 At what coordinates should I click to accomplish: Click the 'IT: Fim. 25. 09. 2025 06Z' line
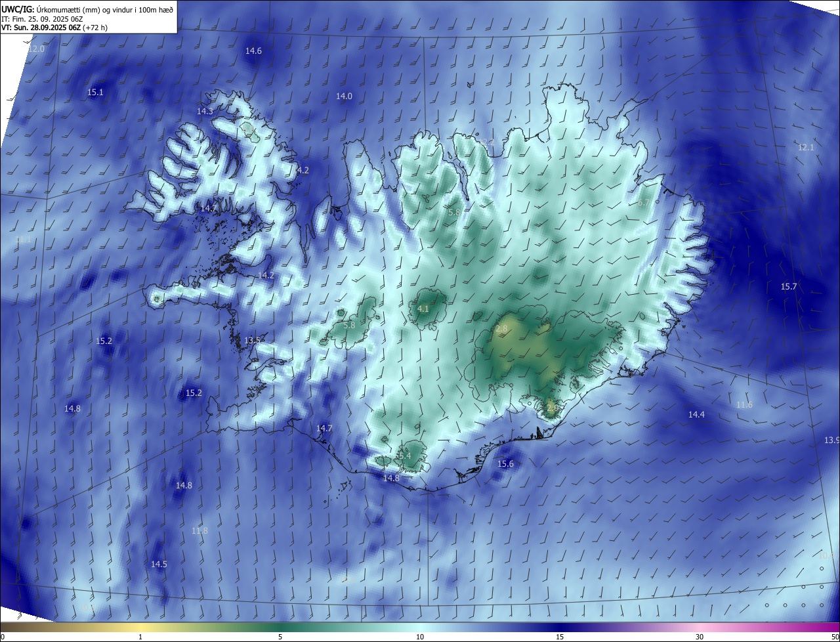click(43, 19)
